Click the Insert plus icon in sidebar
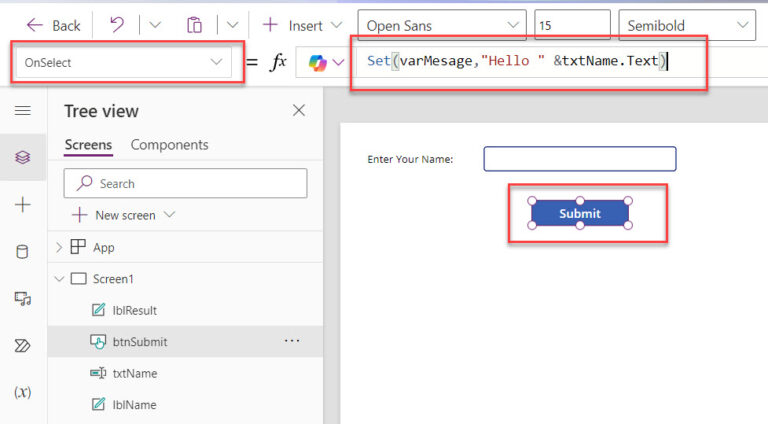The height and width of the screenshot is (424, 768). [23, 205]
